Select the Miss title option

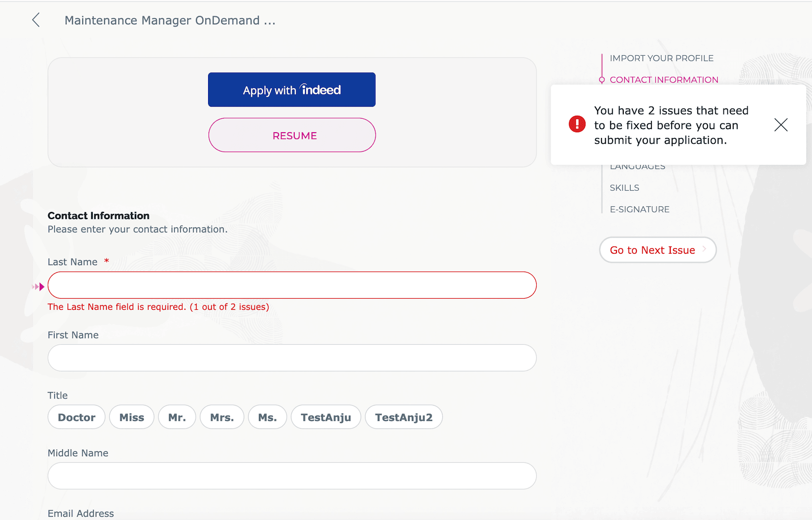[x=132, y=417]
